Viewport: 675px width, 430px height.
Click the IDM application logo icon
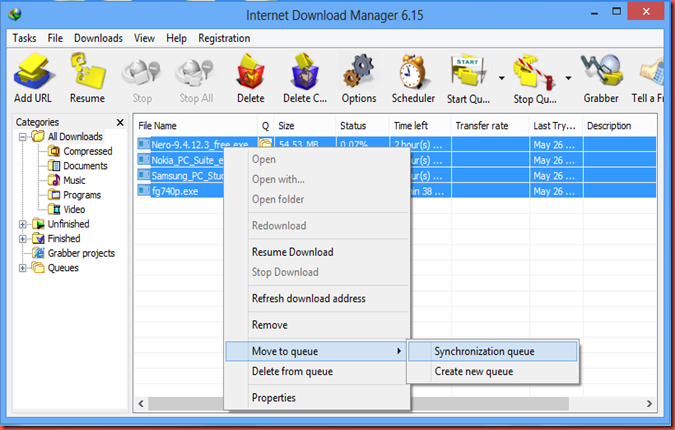click(15, 15)
